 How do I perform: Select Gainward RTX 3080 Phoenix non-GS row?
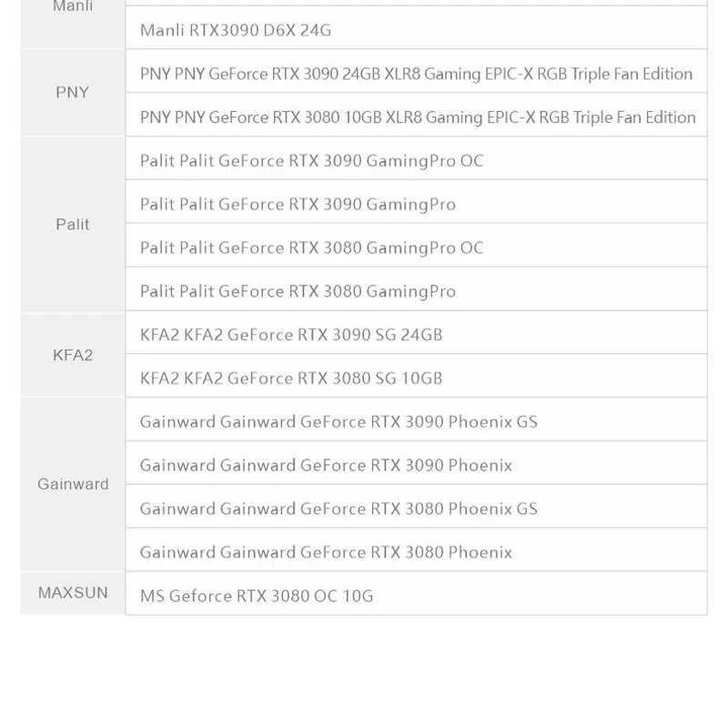[326, 552]
